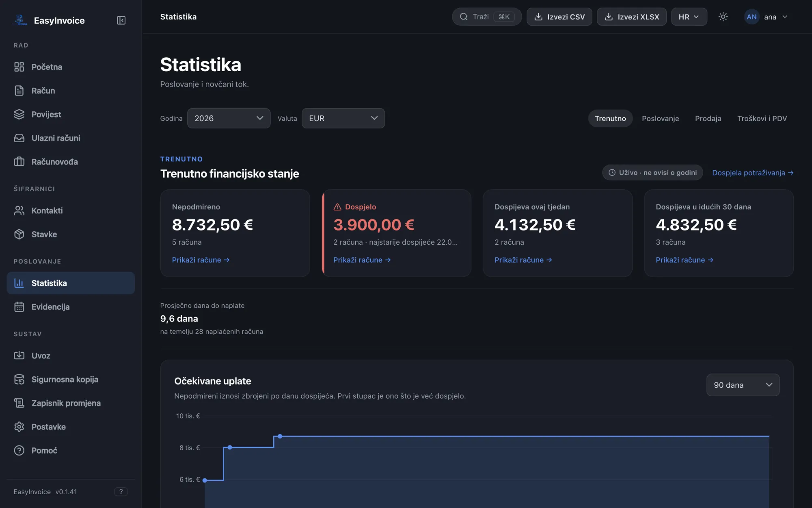The width and height of the screenshot is (812, 508).
Task: Click Prikaži račune under Dospijeva ovaj tjedan
Action: pyautogui.click(x=523, y=260)
